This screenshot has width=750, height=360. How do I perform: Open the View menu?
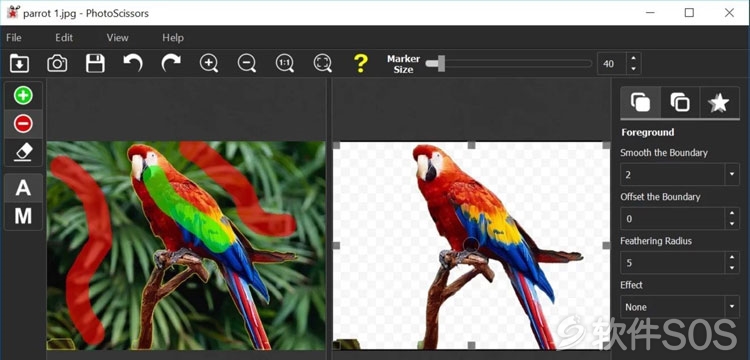117,37
